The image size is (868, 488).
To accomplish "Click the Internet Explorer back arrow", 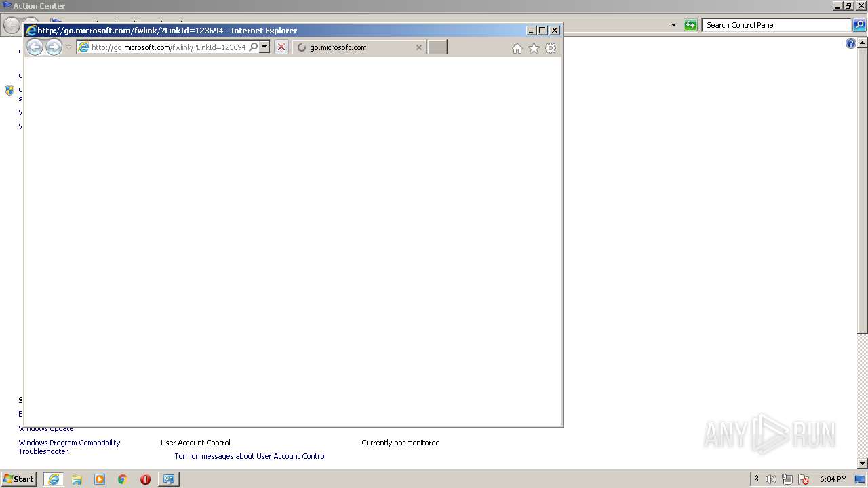I will tap(35, 47).
